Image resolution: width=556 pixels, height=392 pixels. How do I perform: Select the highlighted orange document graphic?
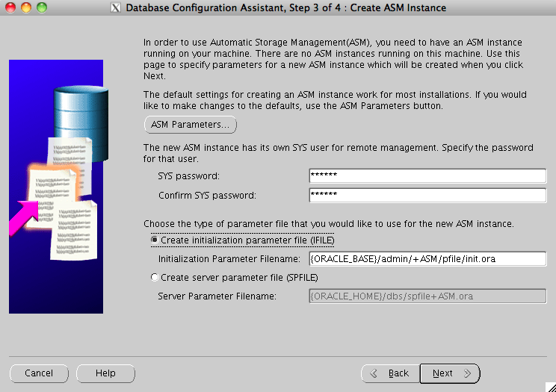pyautogui.click(x=51, y=183)
